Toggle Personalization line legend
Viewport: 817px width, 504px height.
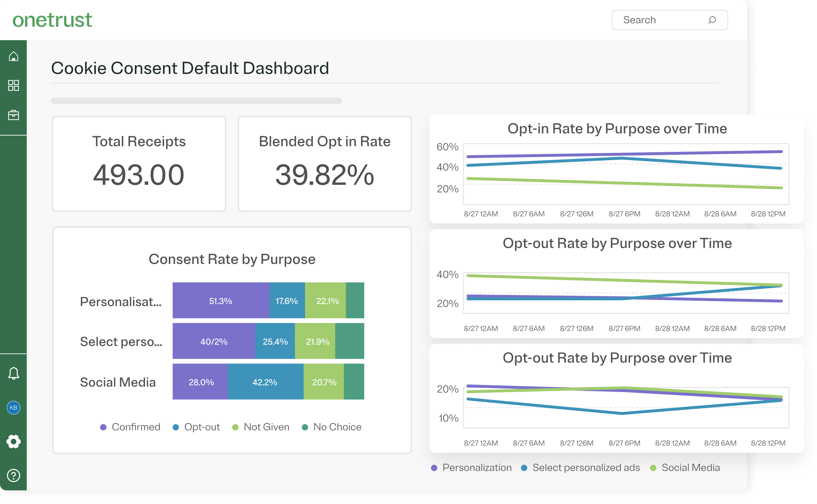click(472, 468)
